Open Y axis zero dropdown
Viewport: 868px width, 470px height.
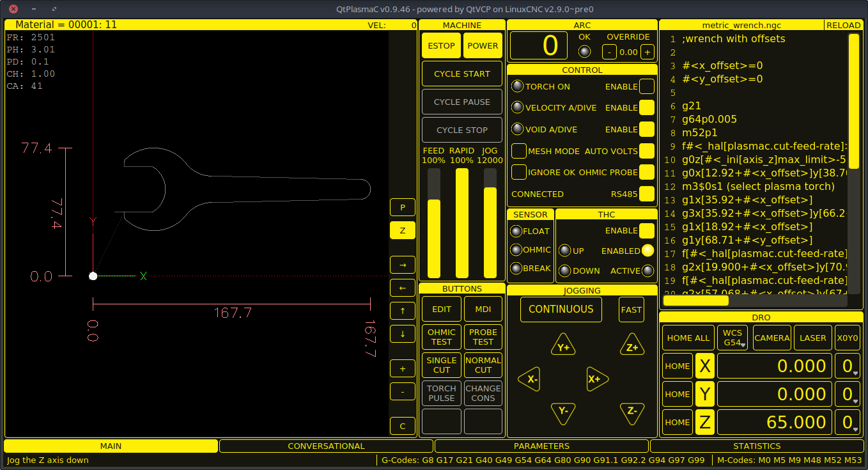848,394
